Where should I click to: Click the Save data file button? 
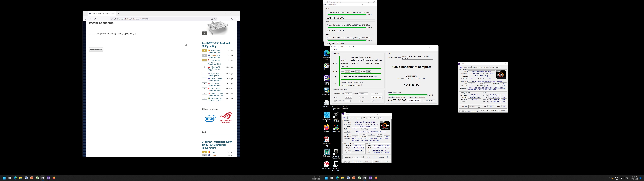click(x=429, y=101)
